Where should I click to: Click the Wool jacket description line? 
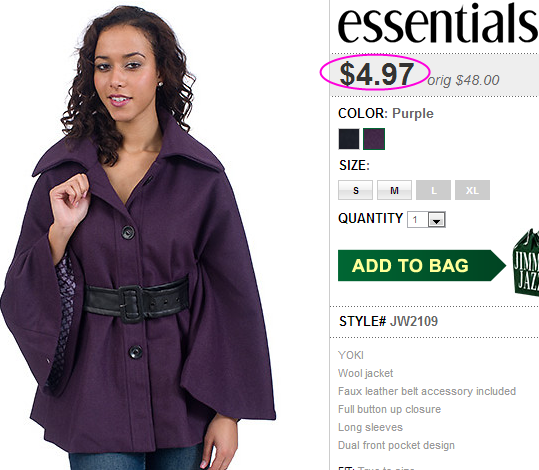pyautogui.click(x=365, y=373)
